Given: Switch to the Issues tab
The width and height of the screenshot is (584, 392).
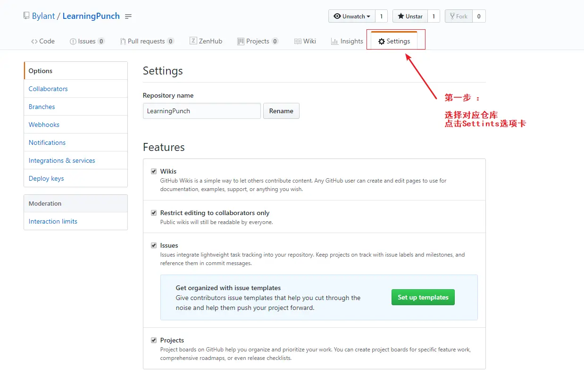Looking at the screenshot, I should point(87,41).
